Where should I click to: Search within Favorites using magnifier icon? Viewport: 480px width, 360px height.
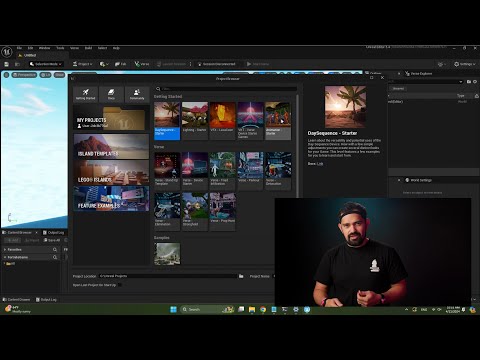tap(55, 249)
